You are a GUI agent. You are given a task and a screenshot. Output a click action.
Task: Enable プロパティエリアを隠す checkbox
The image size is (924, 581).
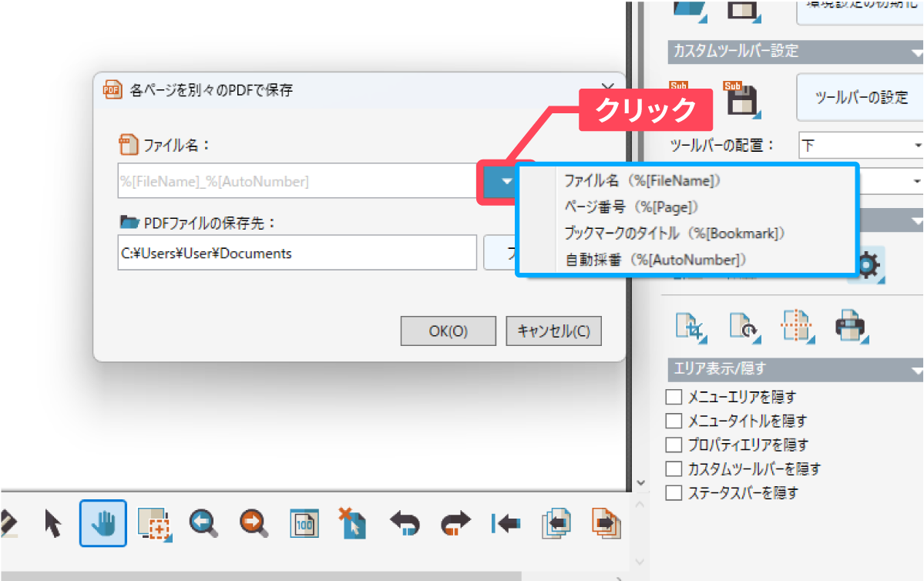[x=674, y=445]
